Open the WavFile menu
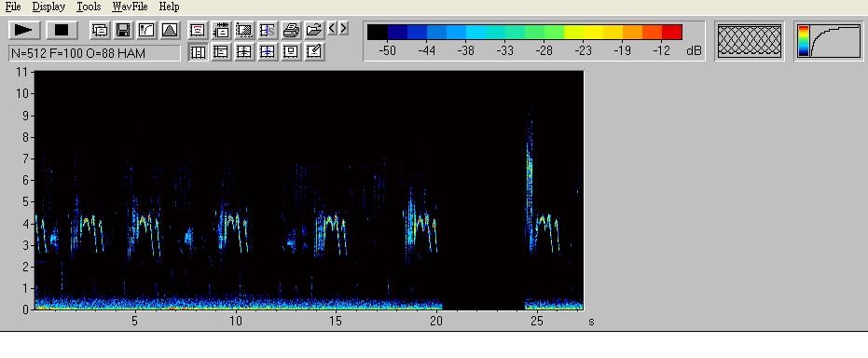The height and width of the screenshot is (358, 868). coord(130,7)
